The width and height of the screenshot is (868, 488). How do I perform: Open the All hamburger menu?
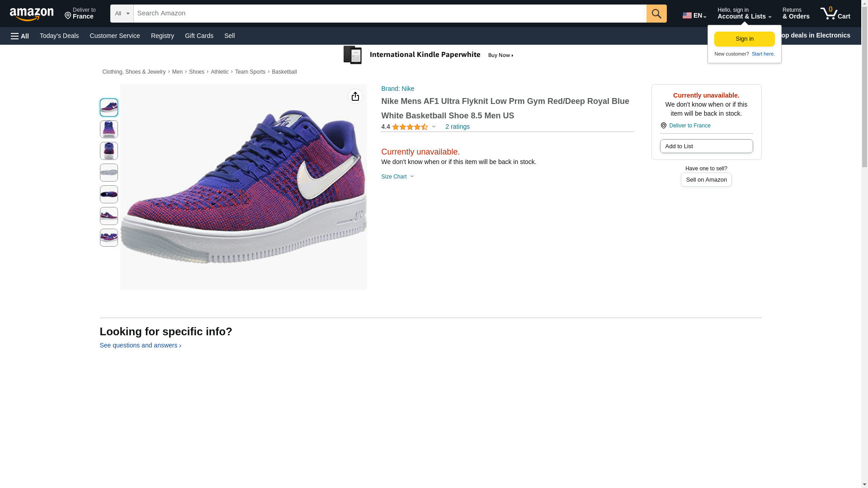click(x=20, y=36)
